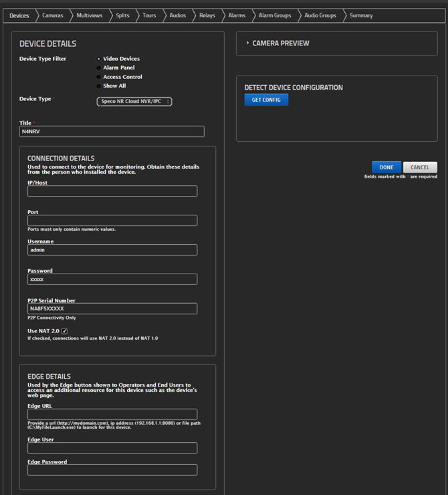Click the Edge URL input box
Image resolution: width=448 pixels, height=495 pixels.
point(112,414)
